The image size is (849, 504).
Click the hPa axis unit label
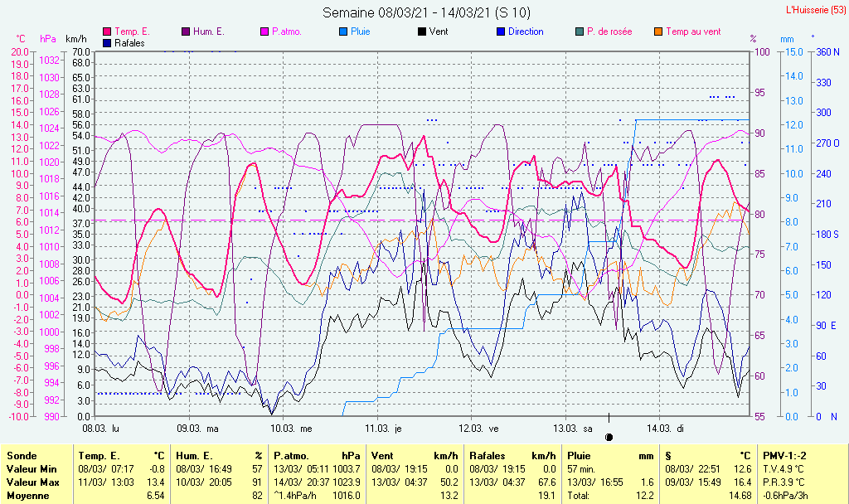tap(47, 39)
